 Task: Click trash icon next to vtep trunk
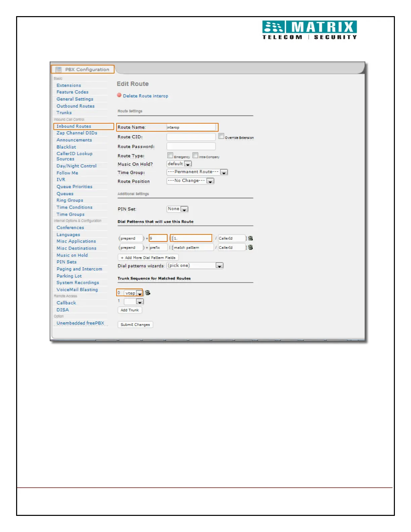pyautogui.click(x=148, y=293)
